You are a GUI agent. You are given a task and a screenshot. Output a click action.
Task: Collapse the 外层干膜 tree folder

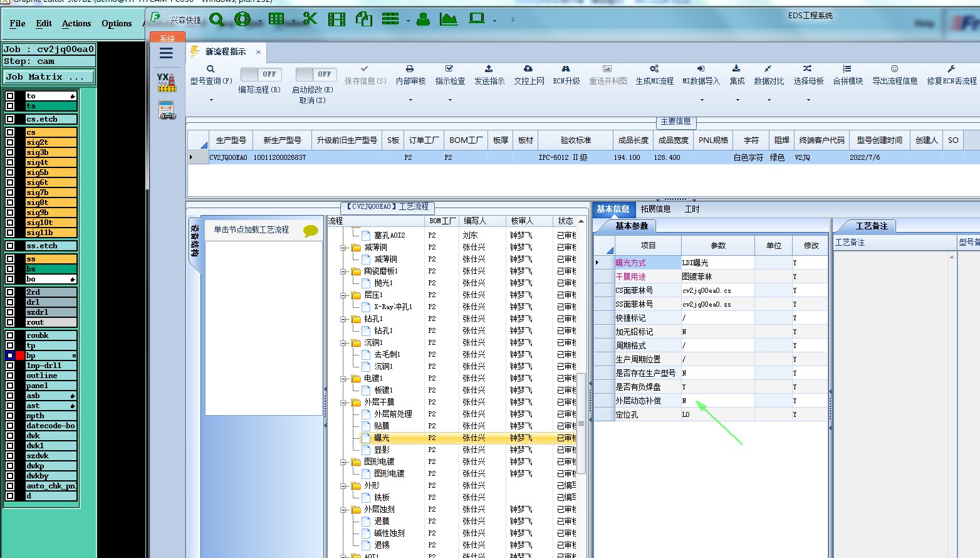(x=343, y=403)
